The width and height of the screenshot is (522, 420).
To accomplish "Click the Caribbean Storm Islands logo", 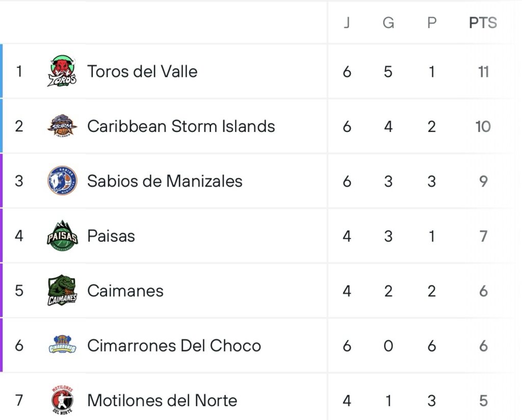I will (x=62, y=126).
